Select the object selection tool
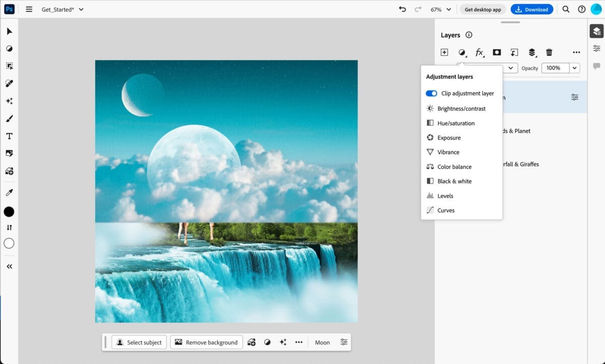 (9, 66)
